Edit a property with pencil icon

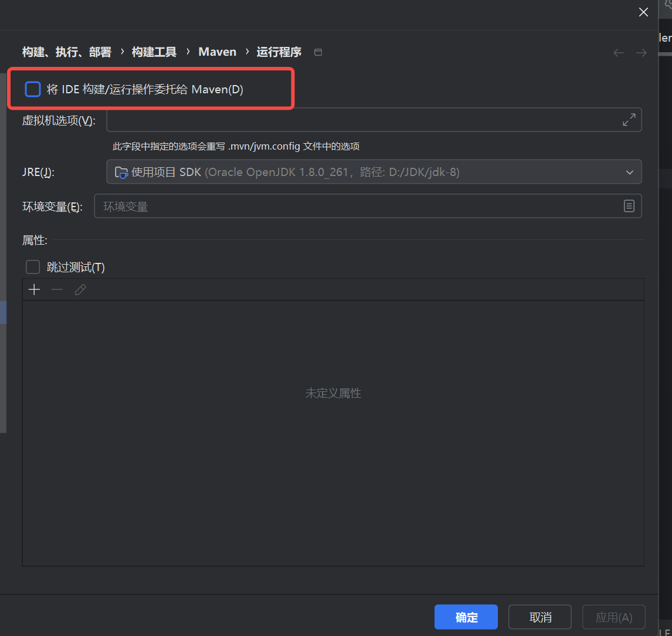point(80,289)
